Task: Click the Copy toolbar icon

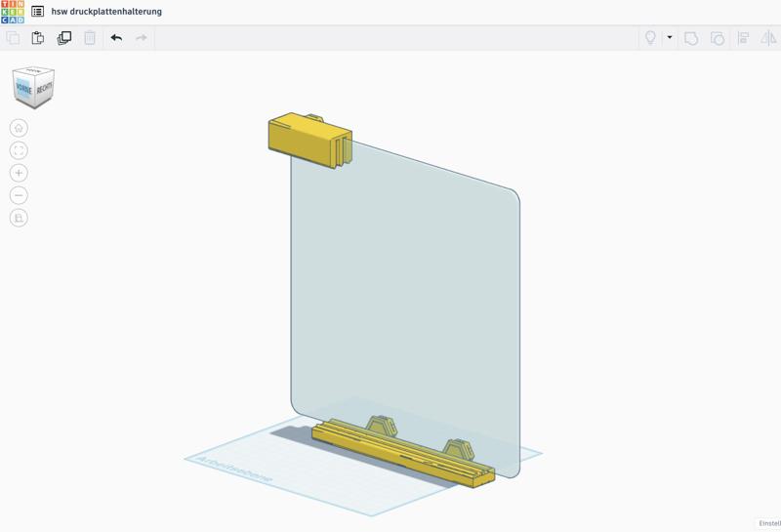Action: [x=13, y=38]
